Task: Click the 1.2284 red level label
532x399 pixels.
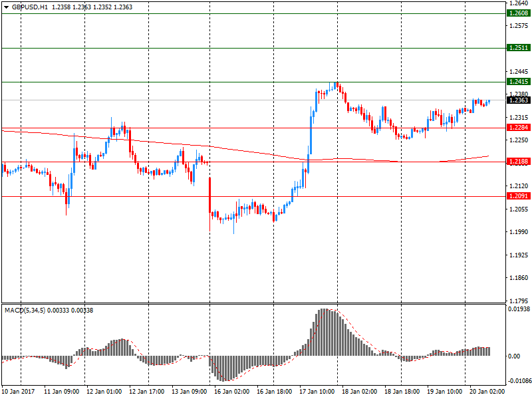Action: click(x=519, y=128)
